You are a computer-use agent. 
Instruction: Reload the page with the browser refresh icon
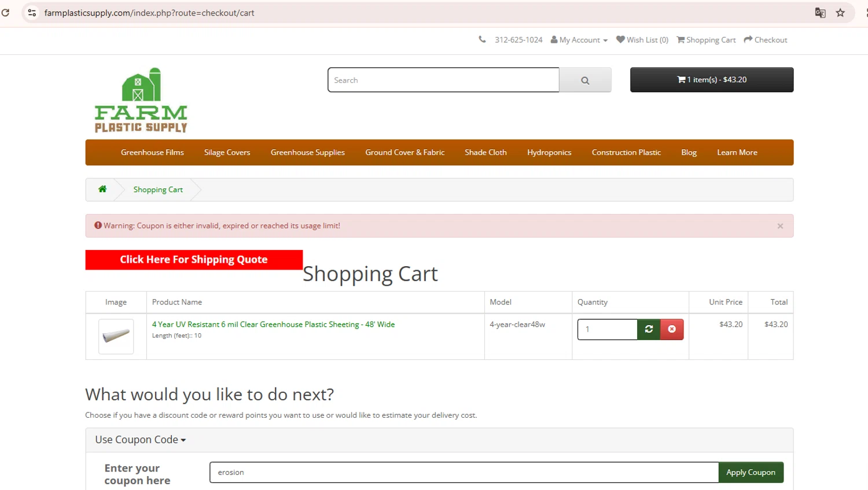[x=5, y=12]
